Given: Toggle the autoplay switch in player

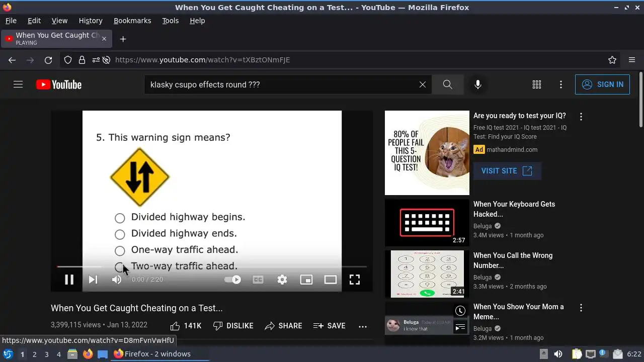Looking at the screenshot, I should pos(232,280).
